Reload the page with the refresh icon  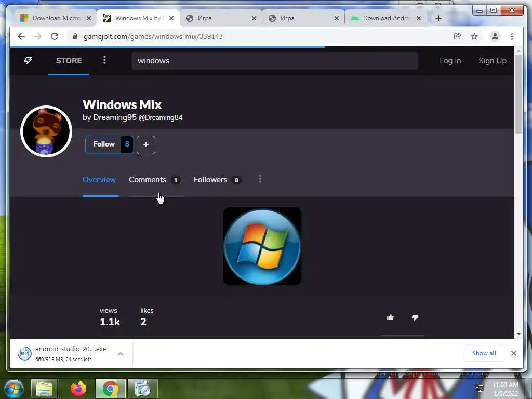(55, 36)
